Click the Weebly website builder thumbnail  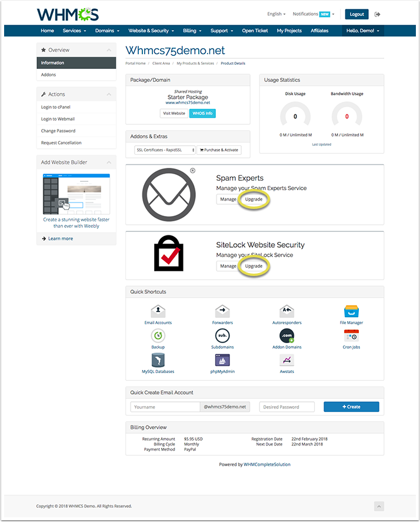click(76, 194)
